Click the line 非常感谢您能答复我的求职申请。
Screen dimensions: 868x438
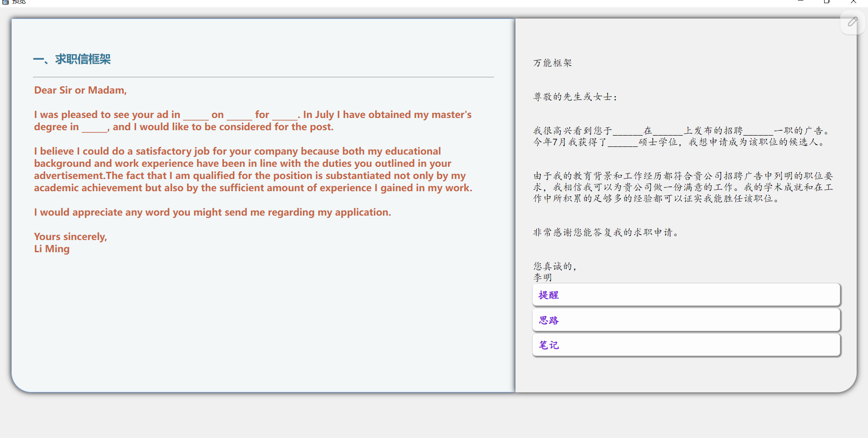(x=606, y=232)
